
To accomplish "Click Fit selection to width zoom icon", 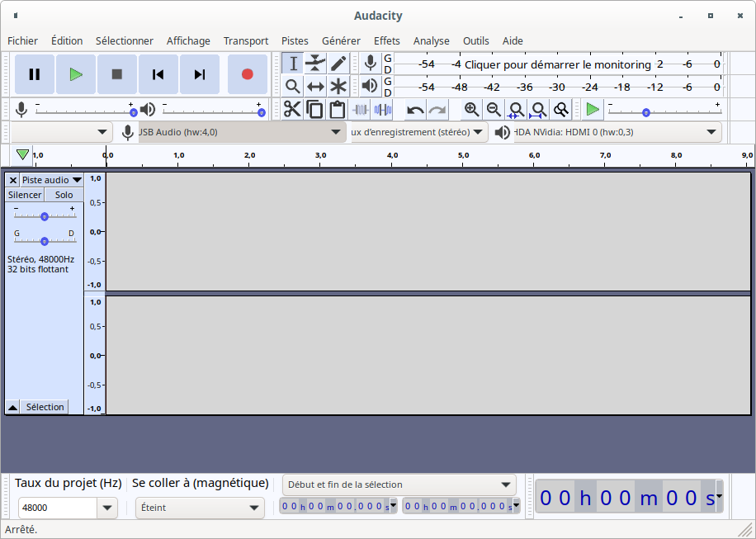I will pyautogui.click(x=516, y=110).
